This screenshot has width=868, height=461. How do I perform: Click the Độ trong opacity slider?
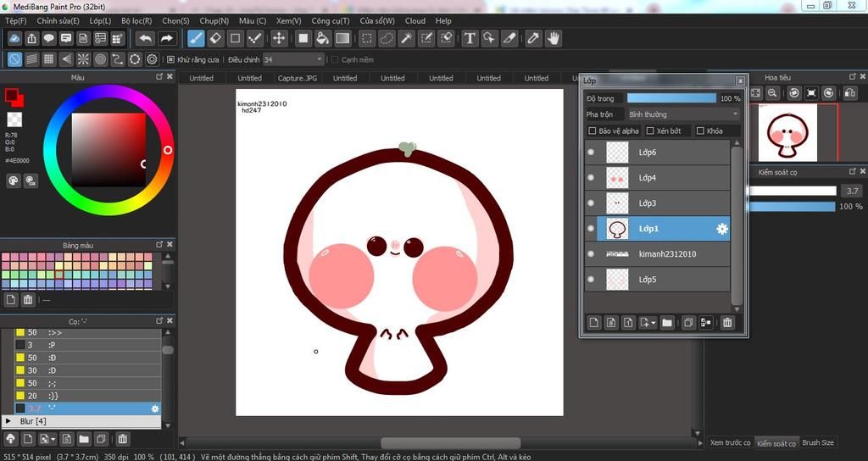tap(671, 98)
